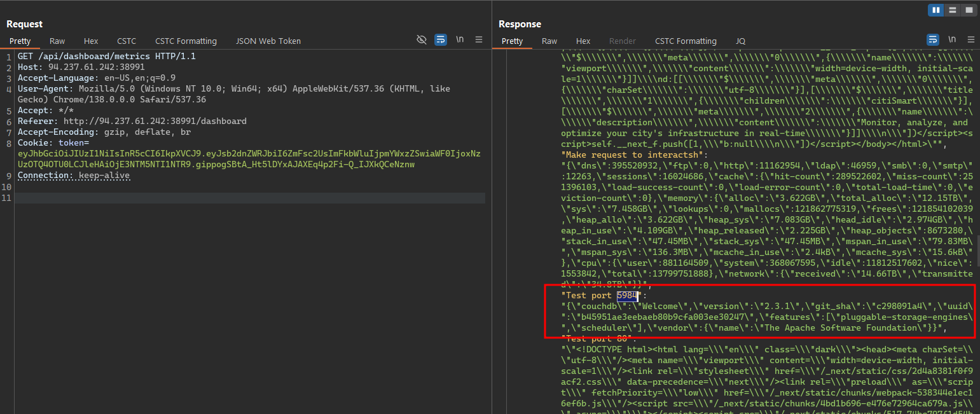The image size is (980, 414).
Task: Toggle hidden characters eye icon in Request
Action: [421, 39]
